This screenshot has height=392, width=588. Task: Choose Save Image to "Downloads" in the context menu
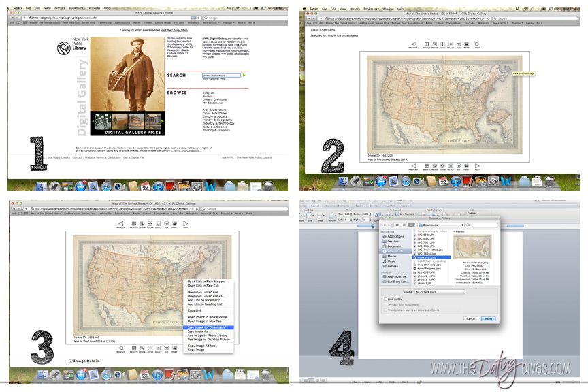tap(208, 327)
